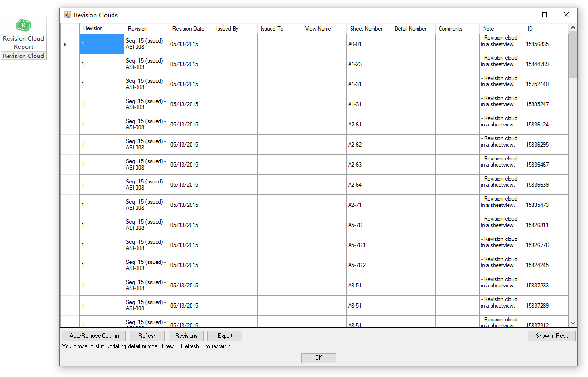588x377 pixels.
Task: Click the scrollbar down arrow
Action: click(572, 323)
